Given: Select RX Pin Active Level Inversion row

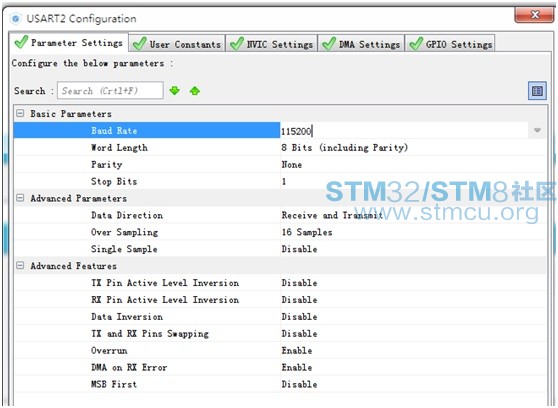Looking at the screenshot, I should 280,299.
